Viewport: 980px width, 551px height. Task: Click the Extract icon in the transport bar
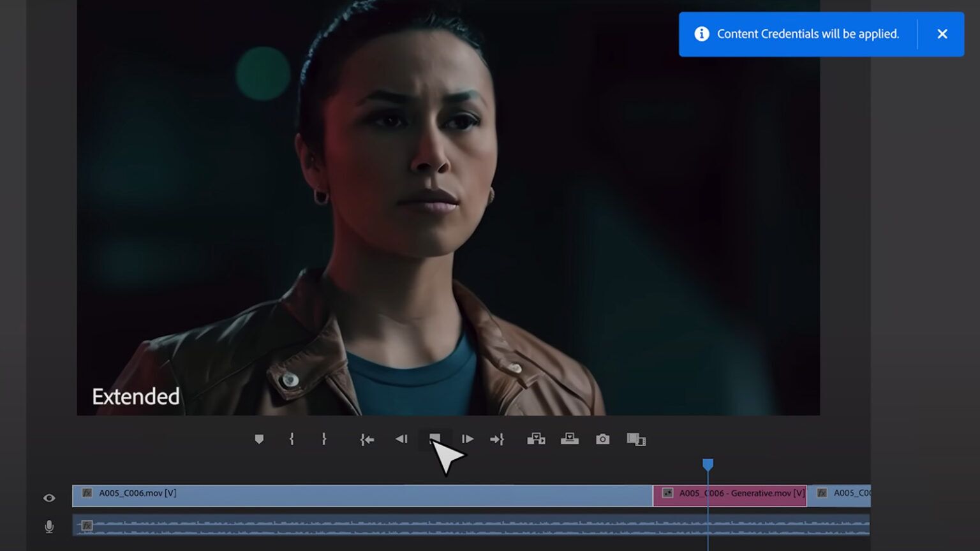tap(570, 439)
